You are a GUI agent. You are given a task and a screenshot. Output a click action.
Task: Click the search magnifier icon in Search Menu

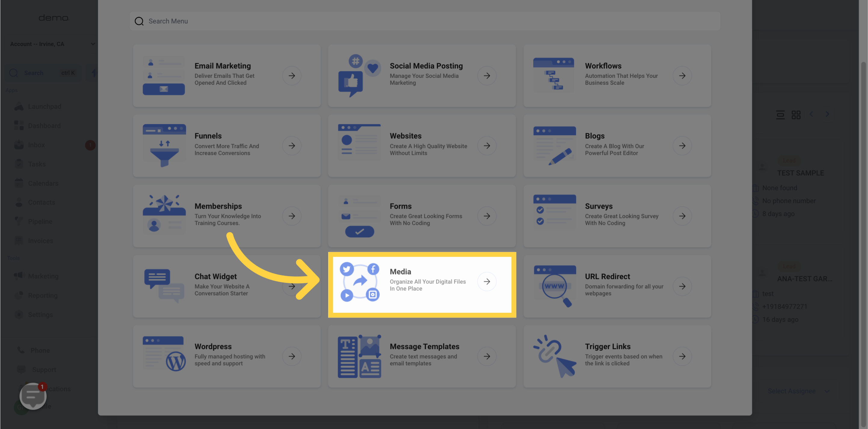(139, 21)
